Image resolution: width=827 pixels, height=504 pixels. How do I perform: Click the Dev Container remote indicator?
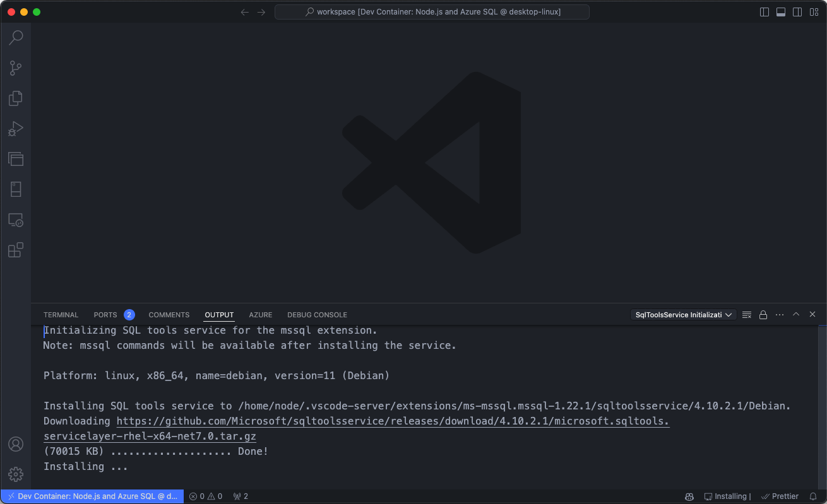[x=91, y=496]
